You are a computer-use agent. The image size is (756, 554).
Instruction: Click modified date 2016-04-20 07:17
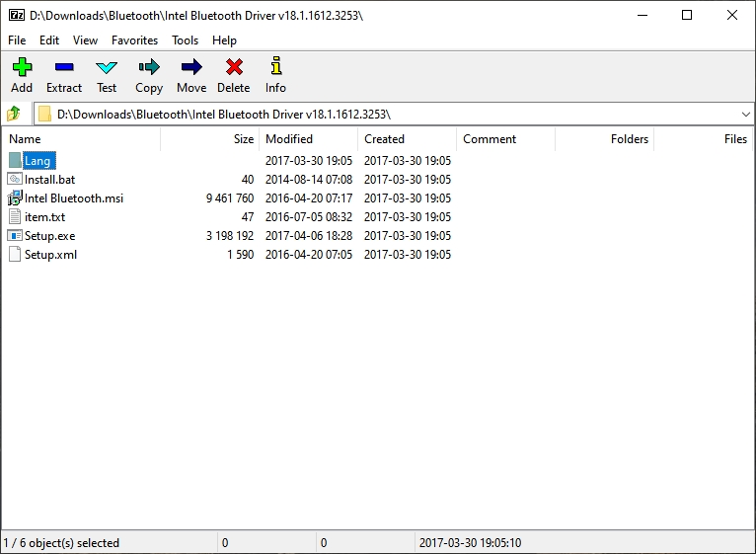pyautogui.click(x=309, y=198)
